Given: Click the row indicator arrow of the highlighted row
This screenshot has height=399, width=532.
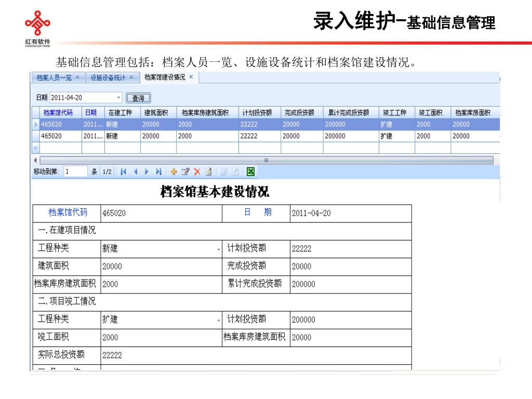Looking at the screenshot, I should pos(36,125).
